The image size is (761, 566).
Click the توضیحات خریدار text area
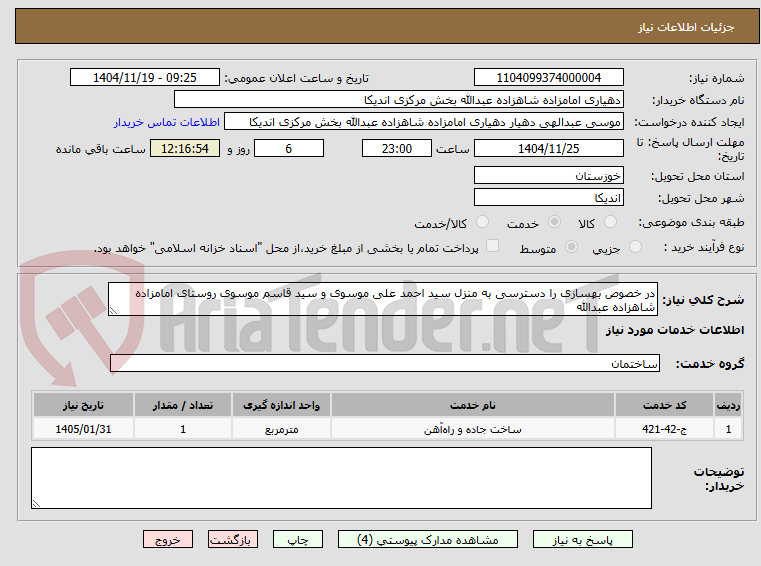point(341,478)
